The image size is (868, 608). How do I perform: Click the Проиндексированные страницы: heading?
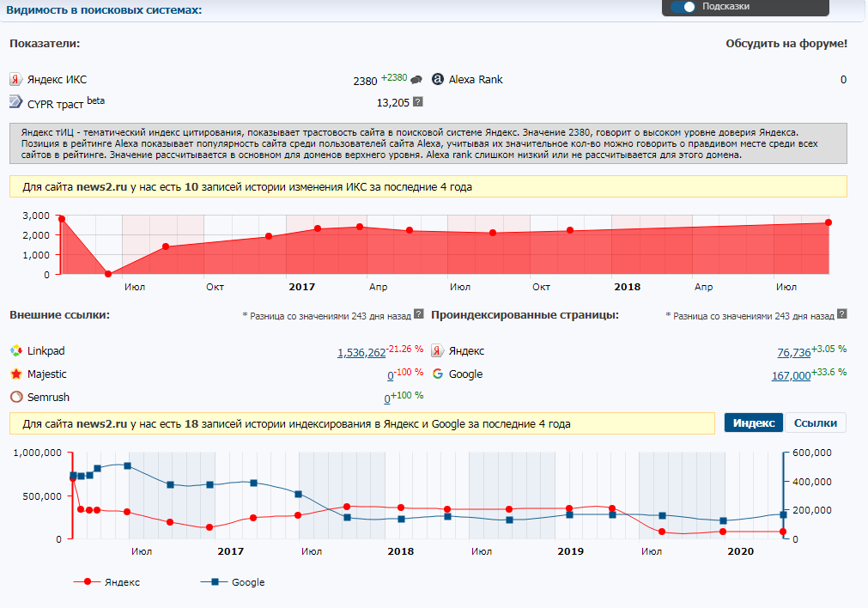525,314
